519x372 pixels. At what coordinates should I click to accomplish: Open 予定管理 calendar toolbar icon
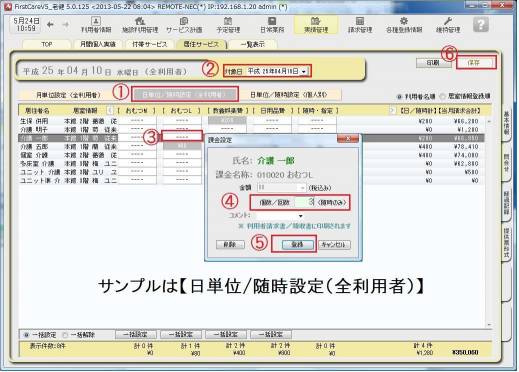click(228, 25)
